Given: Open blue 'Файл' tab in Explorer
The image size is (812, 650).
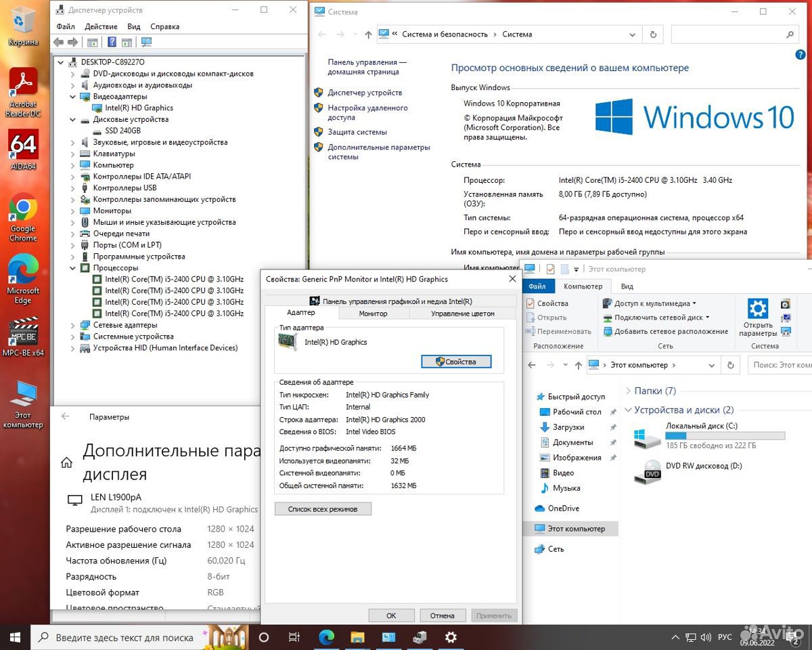Looking at the screenshot, I should (537, 286).
